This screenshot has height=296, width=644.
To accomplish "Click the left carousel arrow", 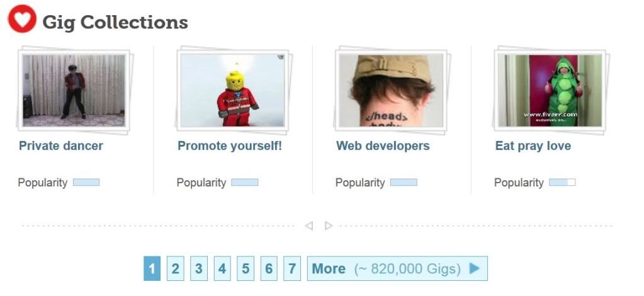I will pyautogui.click(x=309, y=225).
